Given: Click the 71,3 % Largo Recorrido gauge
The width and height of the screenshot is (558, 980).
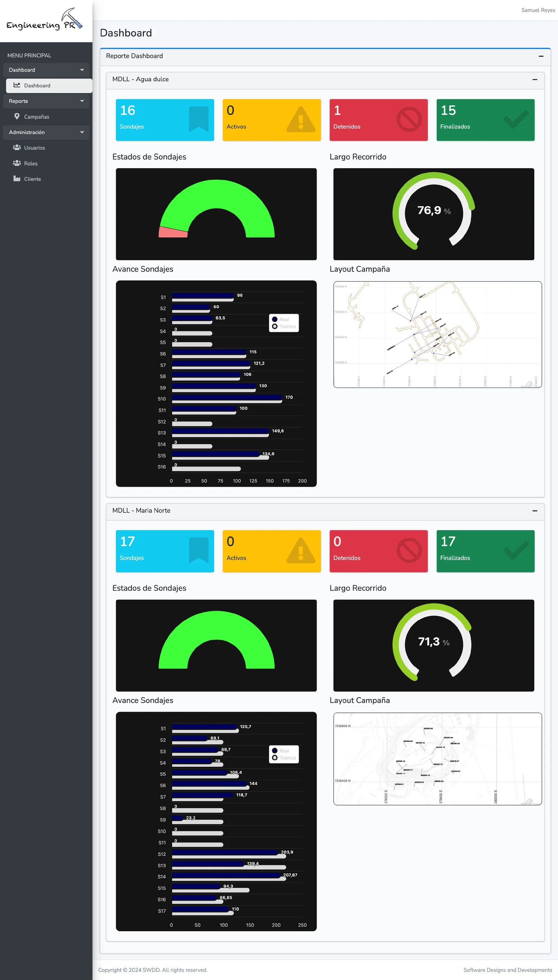Looking at the screenshot, I should click(433, 642).
